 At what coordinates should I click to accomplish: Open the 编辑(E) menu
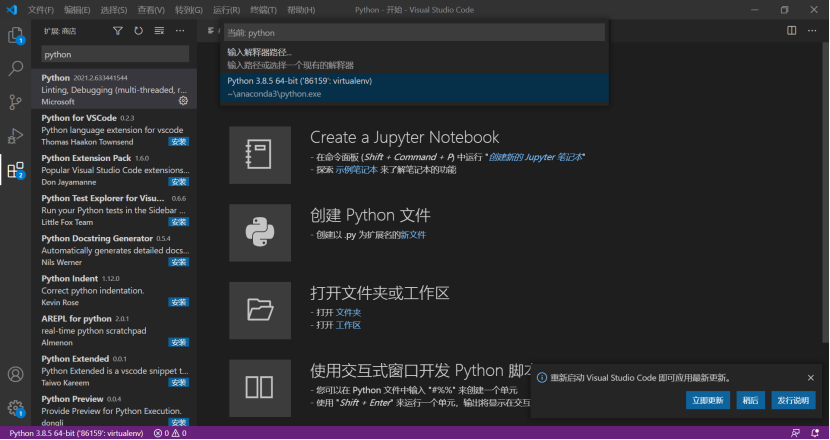(77, 10)
